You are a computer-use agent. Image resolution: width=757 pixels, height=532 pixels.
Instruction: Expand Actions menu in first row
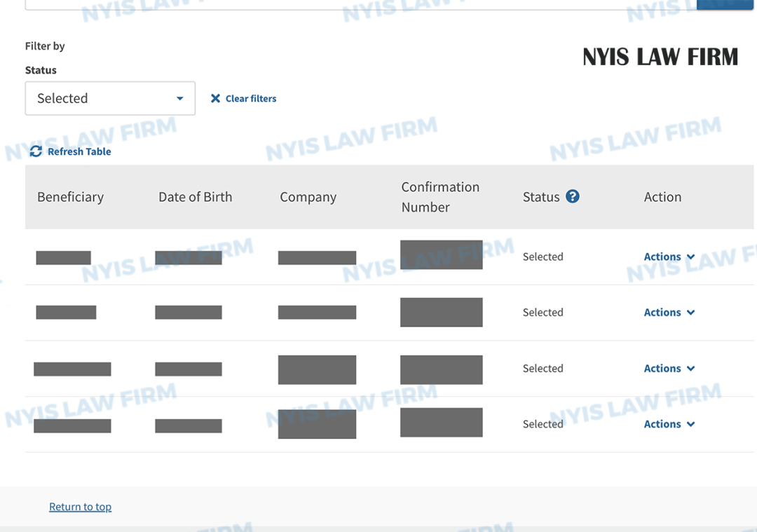point(669,257)
